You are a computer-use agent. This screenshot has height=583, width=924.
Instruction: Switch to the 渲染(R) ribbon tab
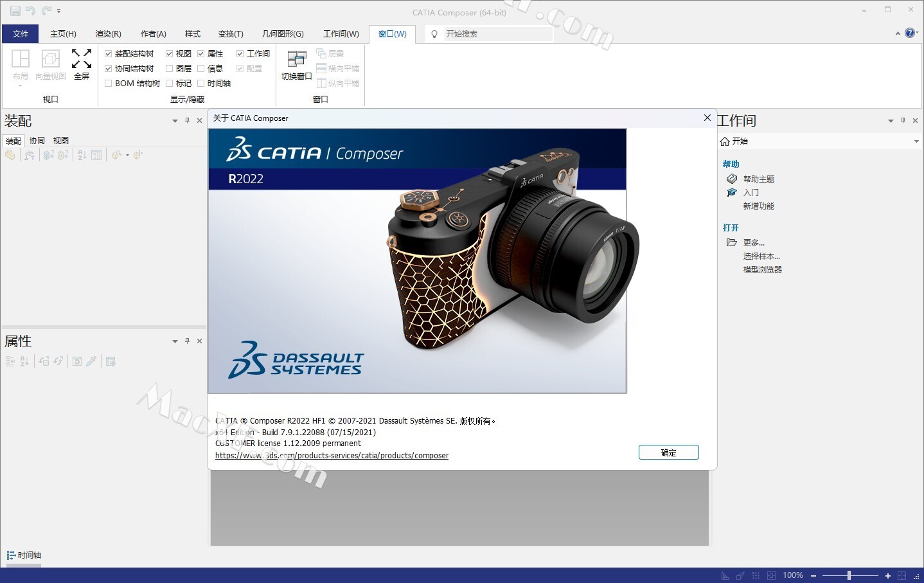pos(108,34)
